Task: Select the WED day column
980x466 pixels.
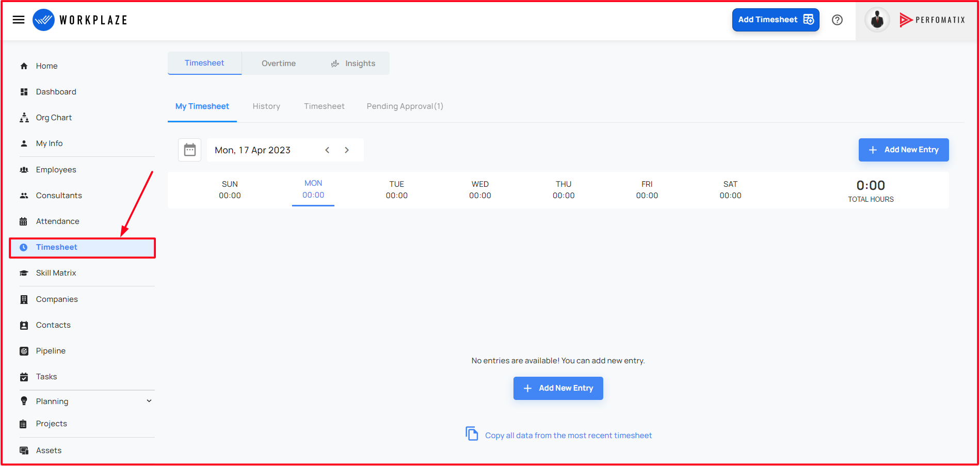Action: (x=480, y=190)
